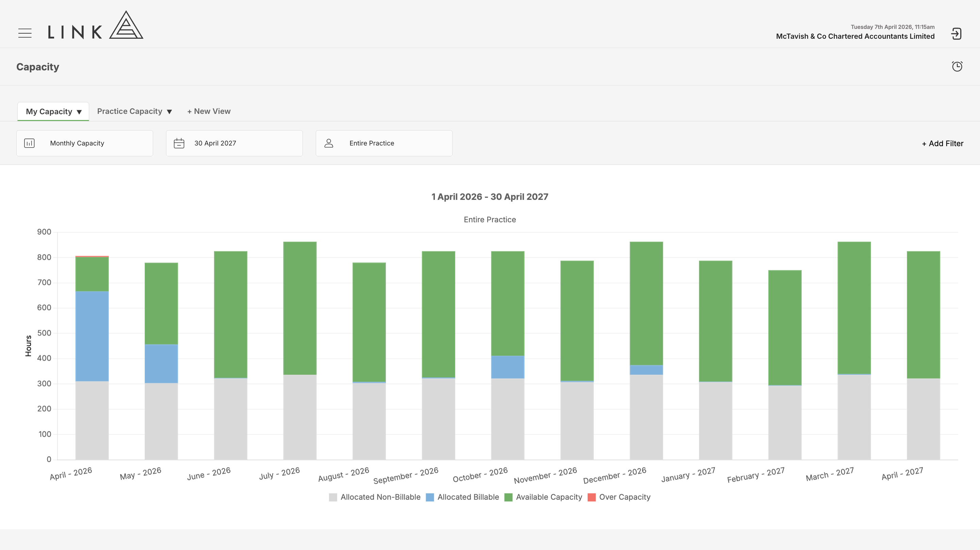The image size is (980, 550).
Task: Switch to the Practice Capacity tab
Action: [x=129, y=111]
